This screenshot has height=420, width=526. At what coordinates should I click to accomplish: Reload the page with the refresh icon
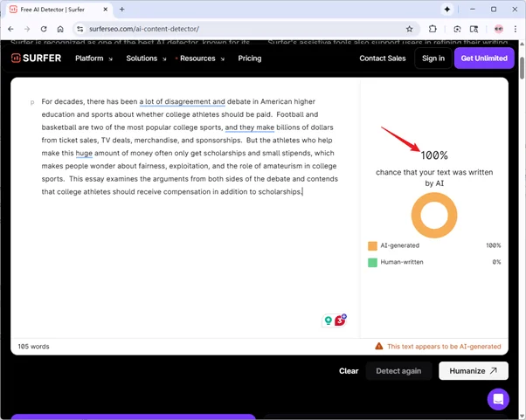[44, 29]
